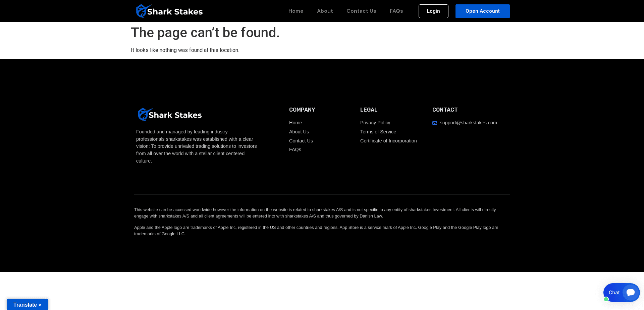This screenshot has height=310, width=644.
Task: Open Contact Us from the top navigation
Action: [361, 11]
